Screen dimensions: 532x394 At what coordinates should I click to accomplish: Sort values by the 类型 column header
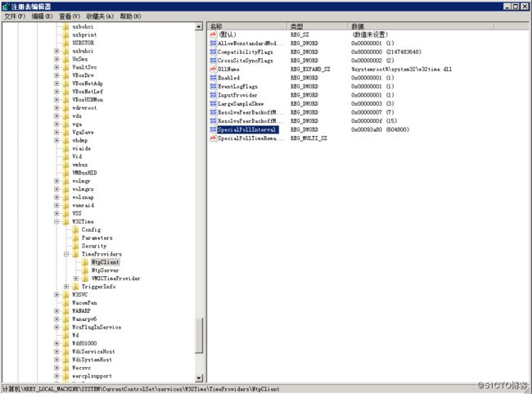pyautogui.click(x=318, y=26)
